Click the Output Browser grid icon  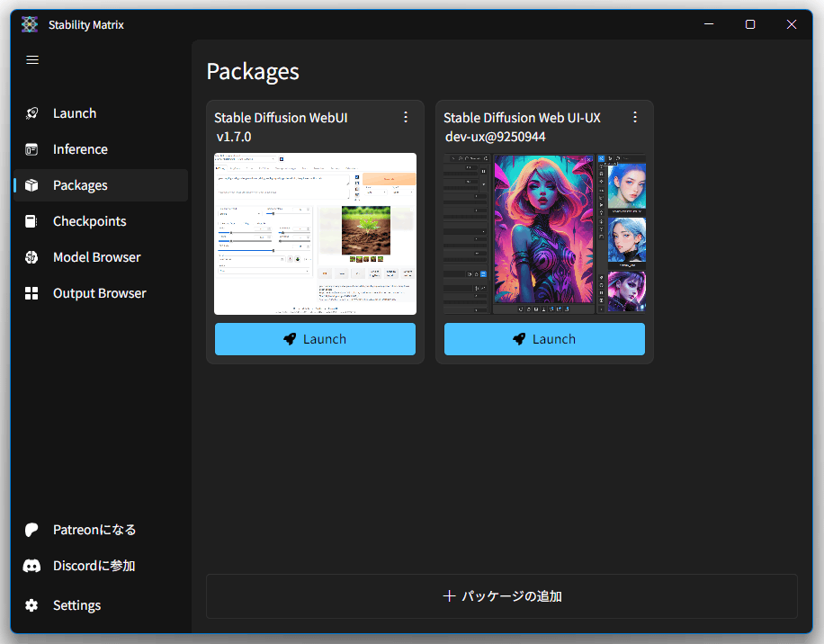tap(31, 293)
